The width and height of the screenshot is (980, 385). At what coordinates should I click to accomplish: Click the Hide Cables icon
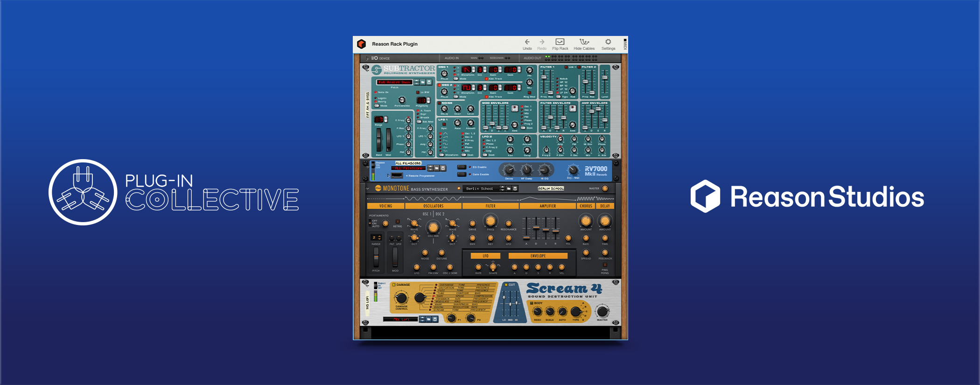click(x=584, y=42)
